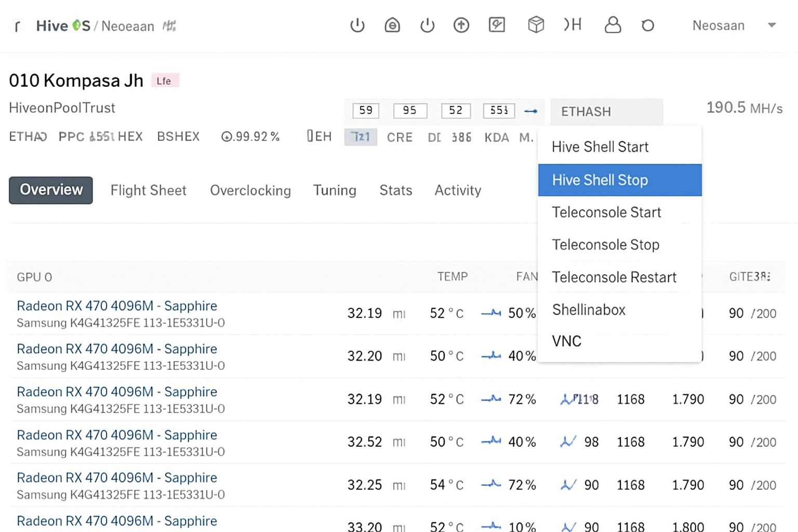Click the GPU 0 column header

pyautogui.click(x=34, y=277)
